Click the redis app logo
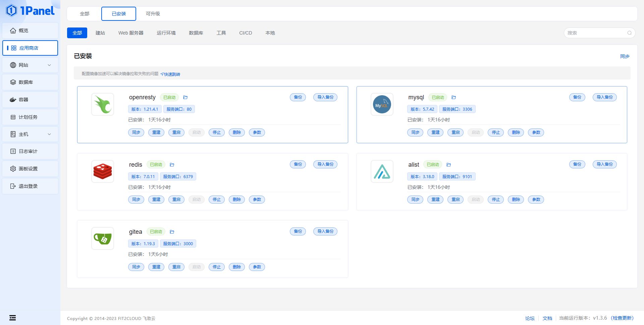 (103, 171)
